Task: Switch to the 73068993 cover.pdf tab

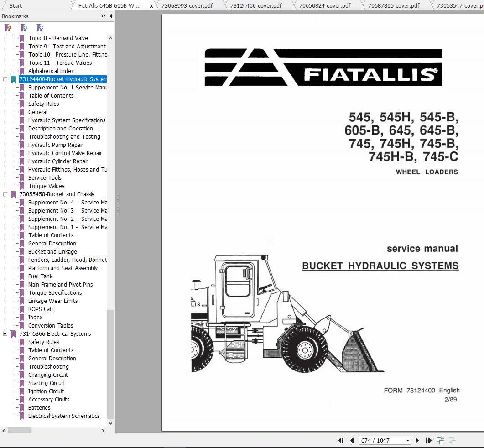Action: (187, 5)
